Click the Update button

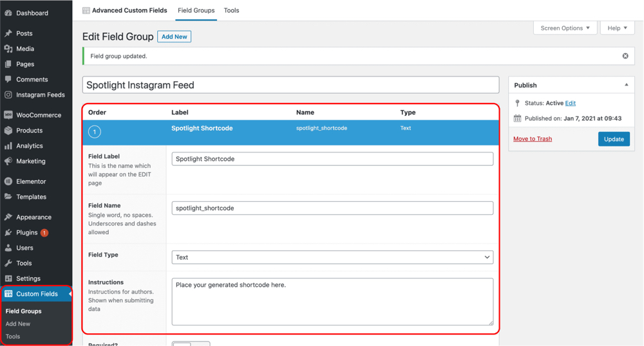point(614,139)
